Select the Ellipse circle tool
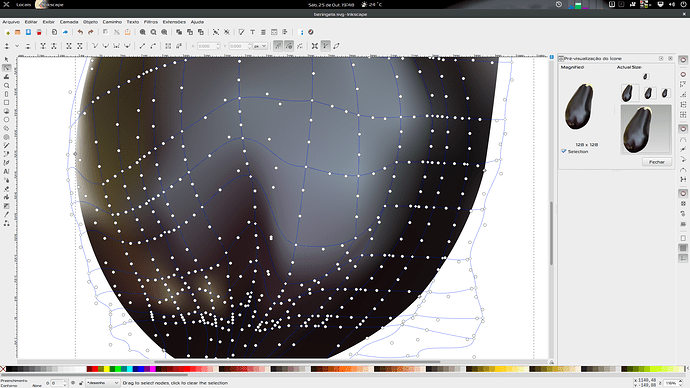This screenshot has height=388, width=690. click(x=6, y=120)
